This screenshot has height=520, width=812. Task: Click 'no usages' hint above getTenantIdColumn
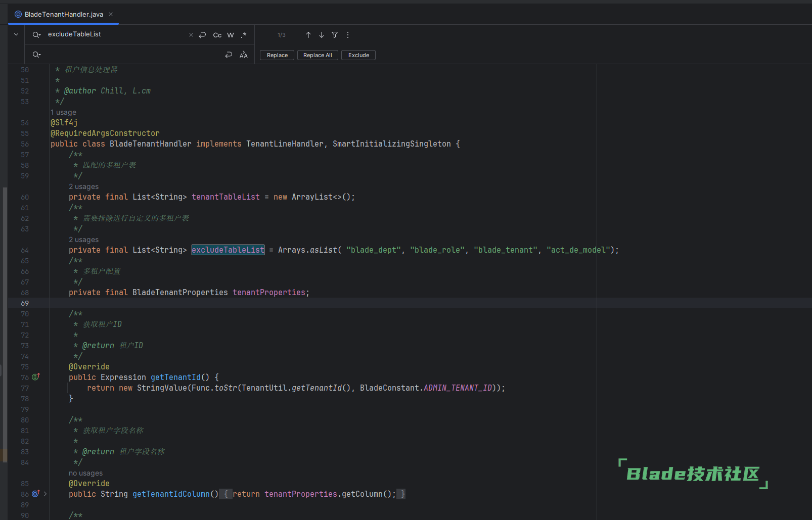tap(86, 473)
